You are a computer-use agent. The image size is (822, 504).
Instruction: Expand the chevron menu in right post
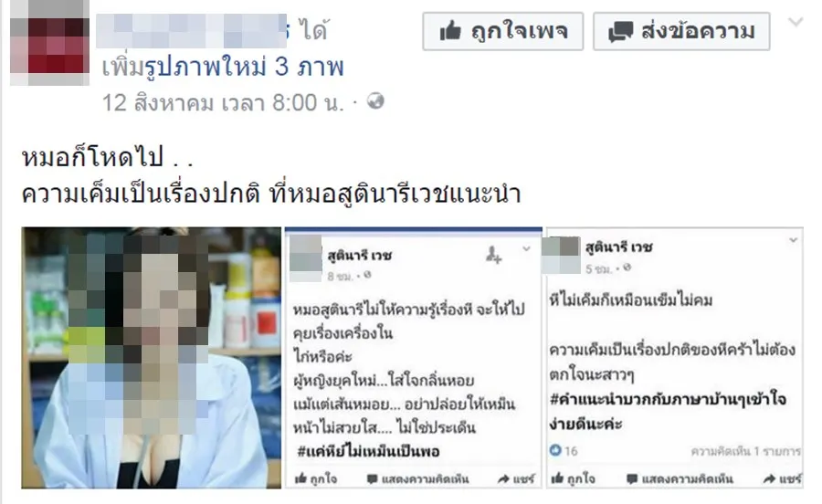[x=793, y=240]
